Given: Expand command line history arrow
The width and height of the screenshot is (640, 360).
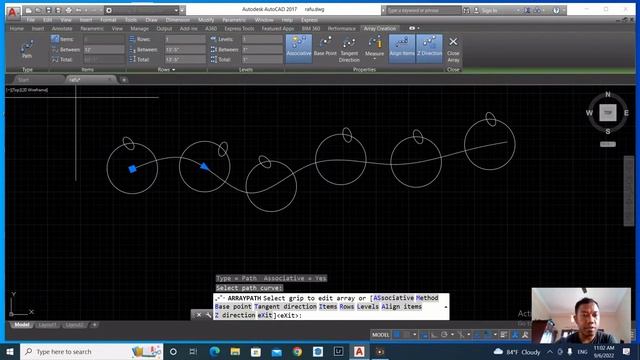Looking at the screenshot, I should pyautogui.click(x=446, y=307).
